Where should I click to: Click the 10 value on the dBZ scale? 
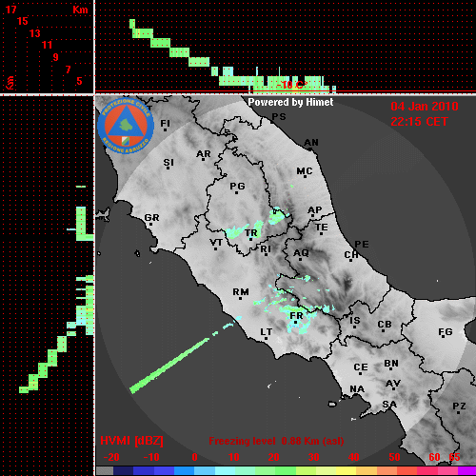(234, 457)
